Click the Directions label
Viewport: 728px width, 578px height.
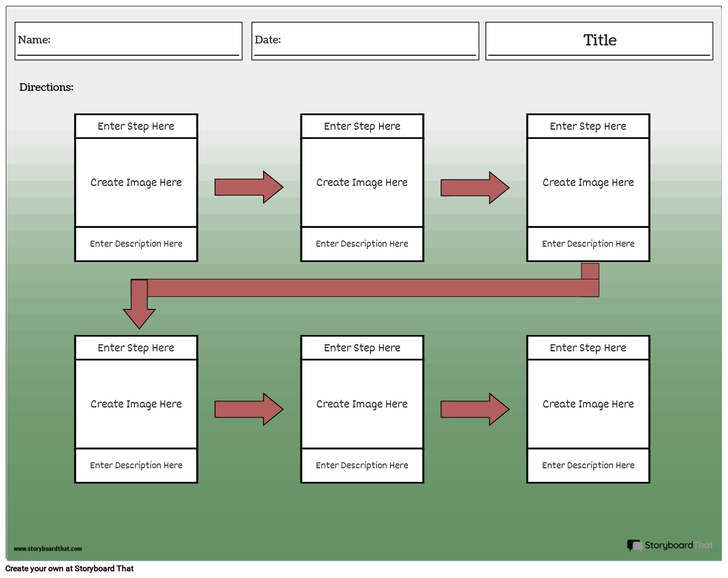point(46,87)
